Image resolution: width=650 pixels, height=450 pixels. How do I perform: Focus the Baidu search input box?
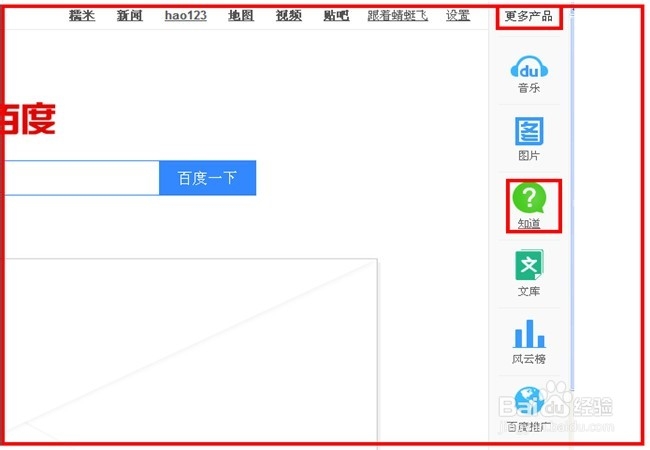click(82, 178)
